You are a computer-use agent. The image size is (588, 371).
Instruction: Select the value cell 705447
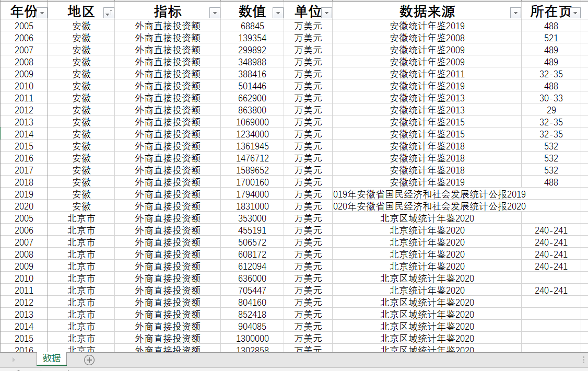[x=252, y=291]
